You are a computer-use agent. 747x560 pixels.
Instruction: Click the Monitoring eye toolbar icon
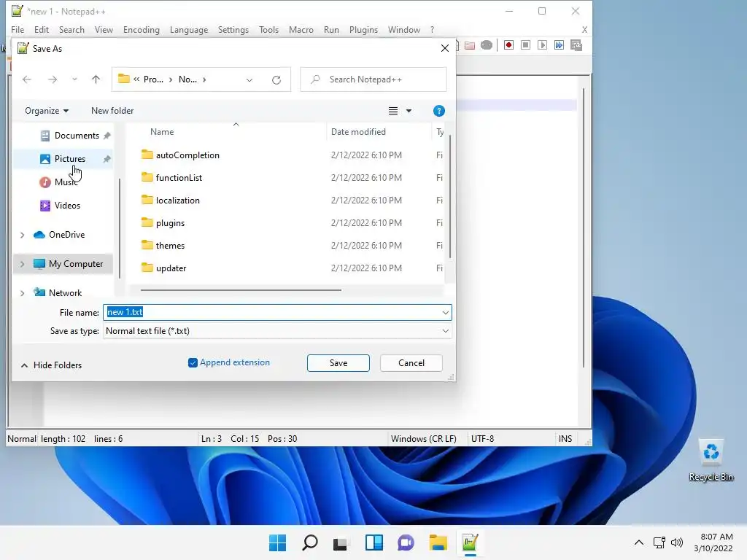[x=487, y=45]
